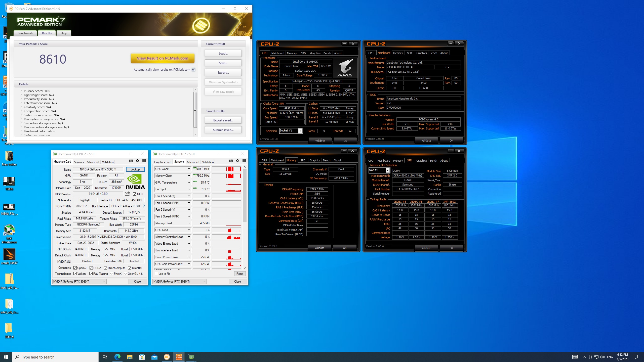
Task: Open Socket #1 selection dropdown in CPU-Z
Action: coord(300,131)
